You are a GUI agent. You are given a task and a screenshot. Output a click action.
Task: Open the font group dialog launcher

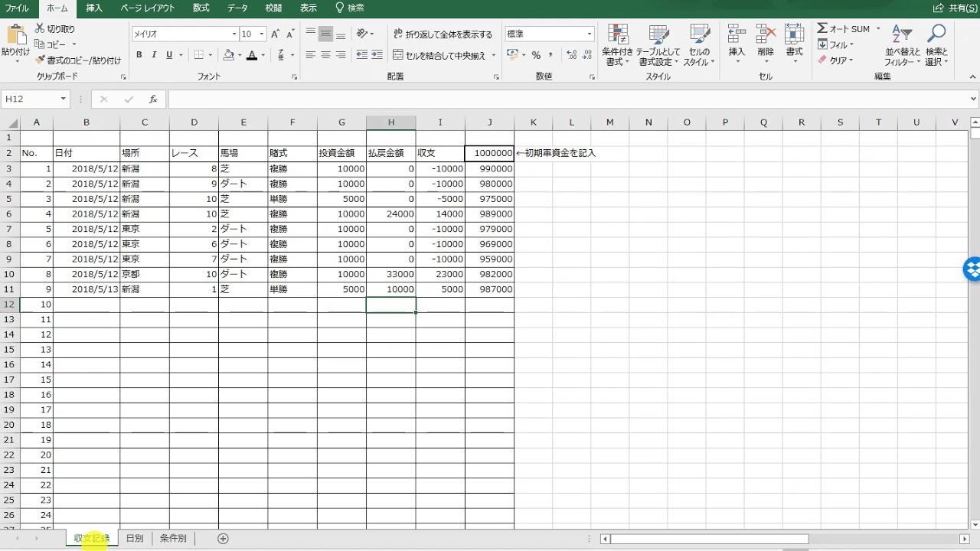click(295, 77)
